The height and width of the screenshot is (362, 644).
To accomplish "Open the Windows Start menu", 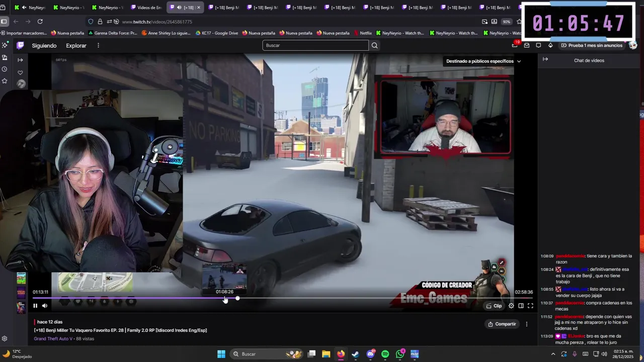I will (x=221, y=354).
